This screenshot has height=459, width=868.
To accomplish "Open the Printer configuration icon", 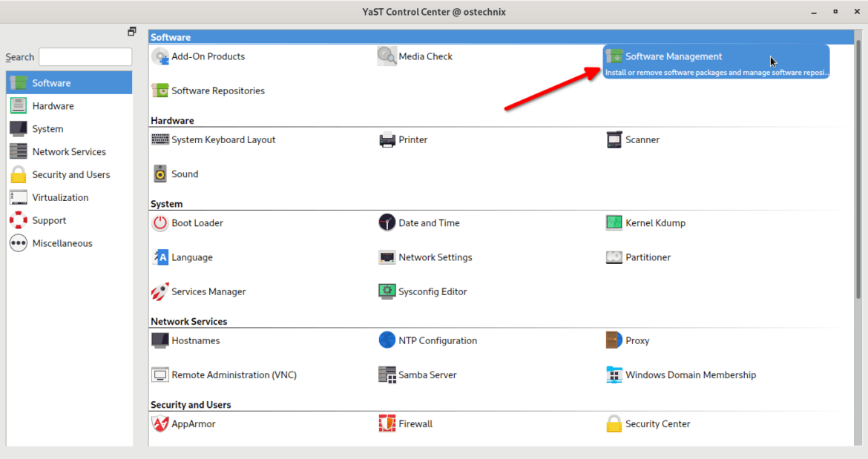I will tap(387, 140).
